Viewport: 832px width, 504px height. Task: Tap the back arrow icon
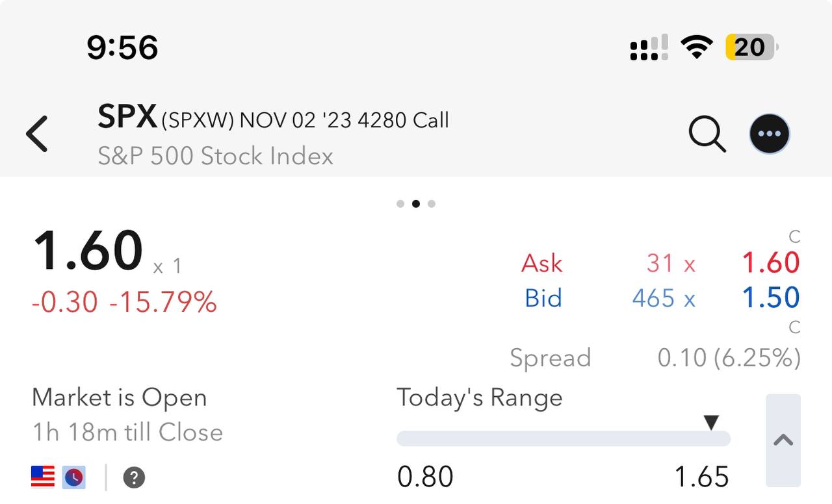click(37, 134)
